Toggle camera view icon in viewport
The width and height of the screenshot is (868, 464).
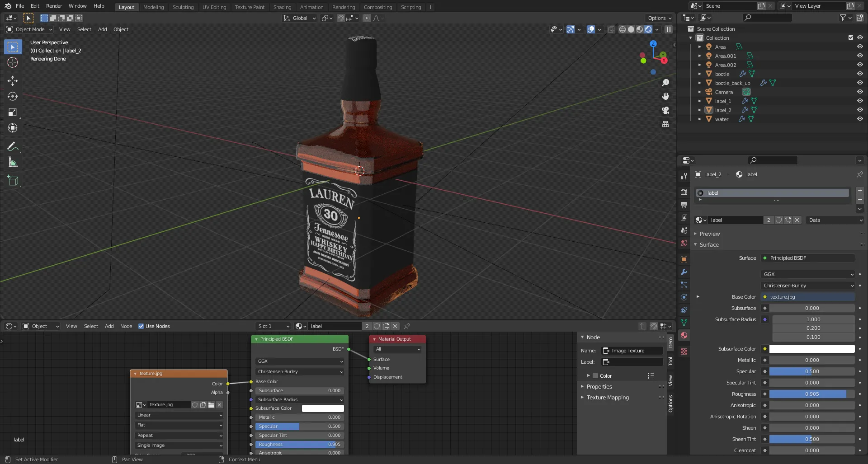665,110
